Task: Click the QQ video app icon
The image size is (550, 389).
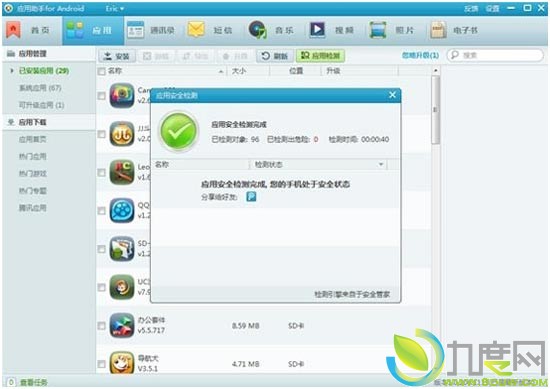Action: [122, 210]
